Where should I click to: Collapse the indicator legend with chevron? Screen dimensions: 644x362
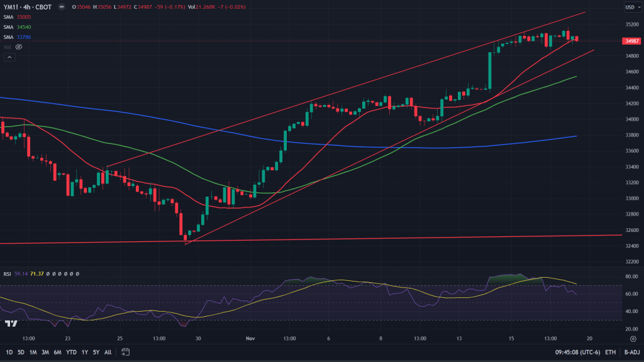click(x=9, y=57)
